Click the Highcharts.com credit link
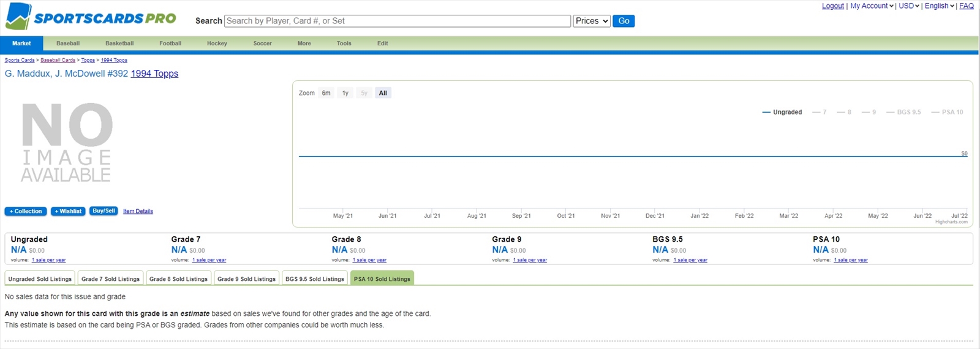980x349 pixels. click(951, 222)
